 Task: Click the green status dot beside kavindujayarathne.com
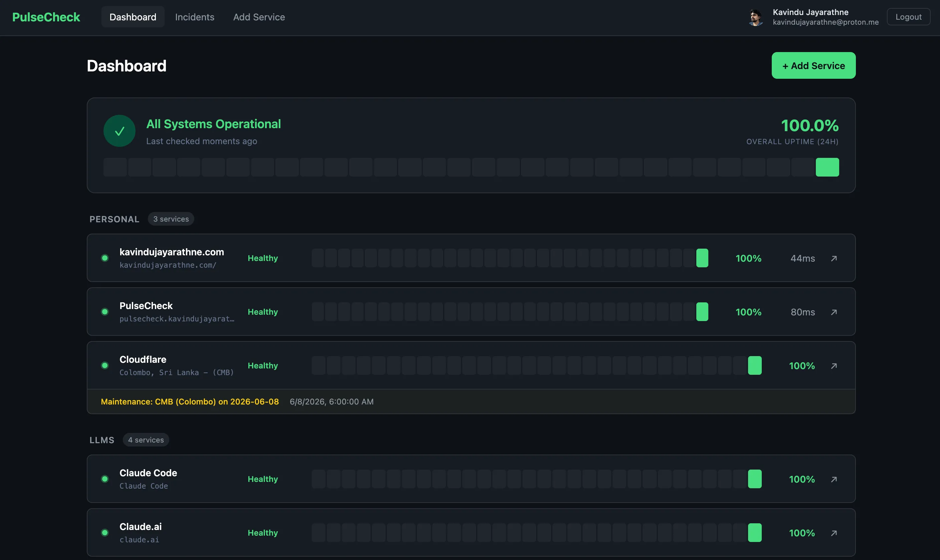point(105,258)
